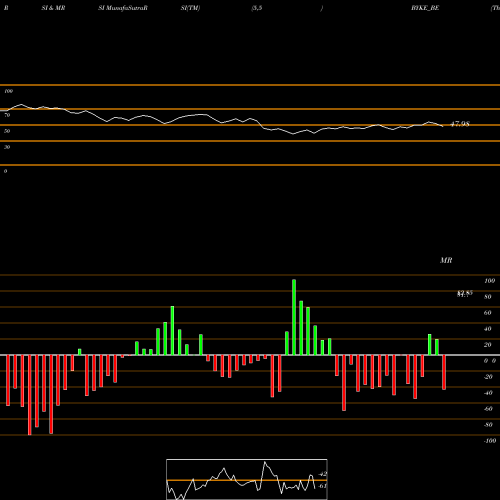Click the '20' label on MR right axis

pos(488,345)
